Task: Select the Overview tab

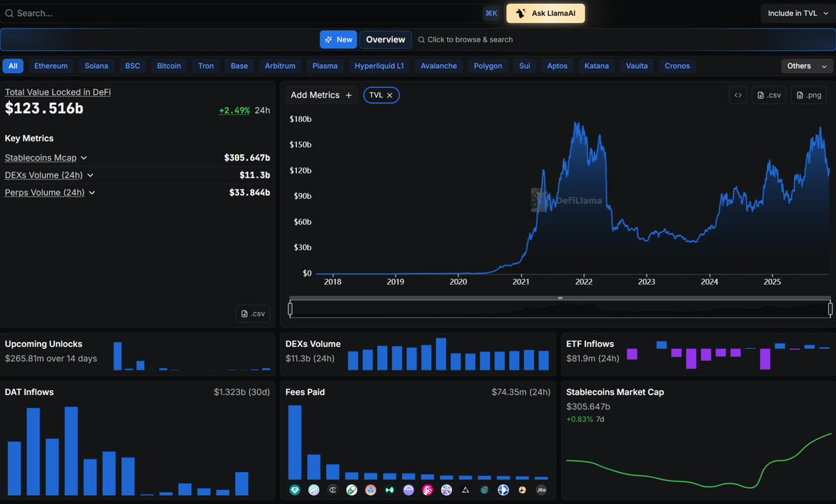Action: coord(385,40)
